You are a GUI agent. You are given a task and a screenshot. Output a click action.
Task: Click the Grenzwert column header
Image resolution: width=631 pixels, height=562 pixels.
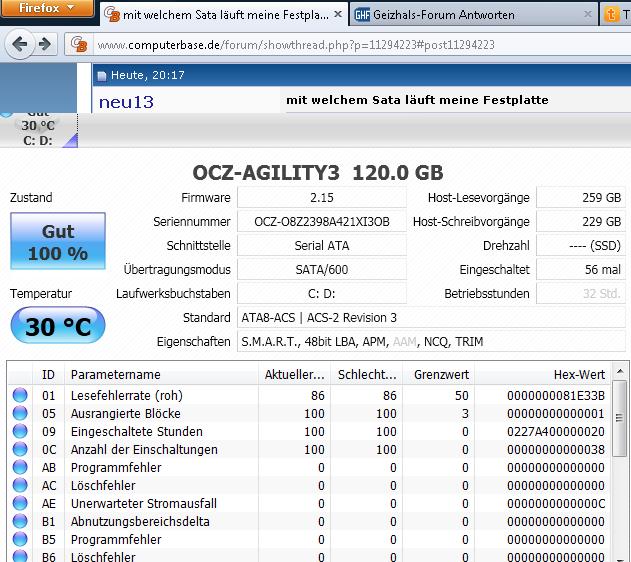[439, 375]
